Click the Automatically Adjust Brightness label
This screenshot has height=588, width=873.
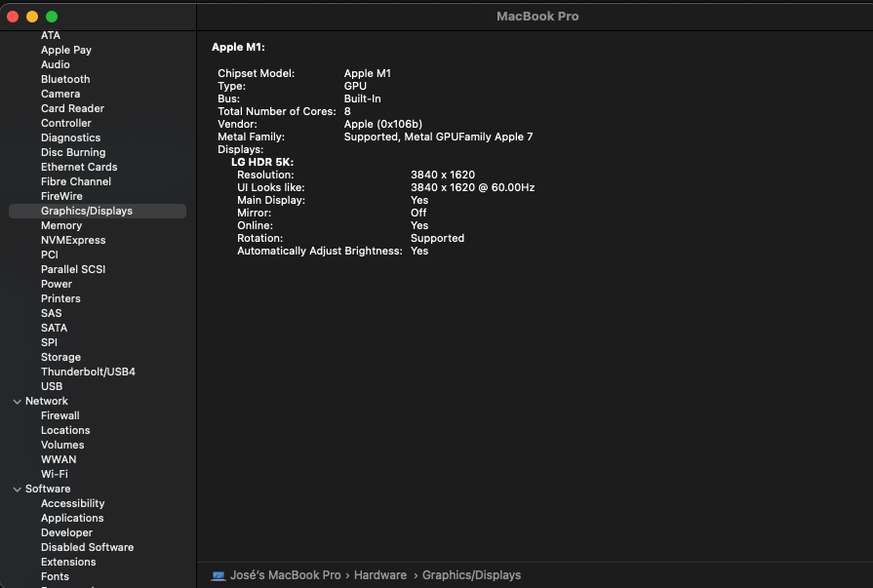click(x=320, y=252)
